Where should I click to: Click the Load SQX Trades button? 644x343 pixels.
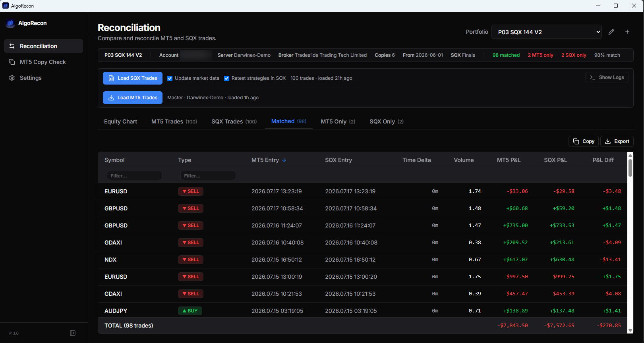pos(133,78)
